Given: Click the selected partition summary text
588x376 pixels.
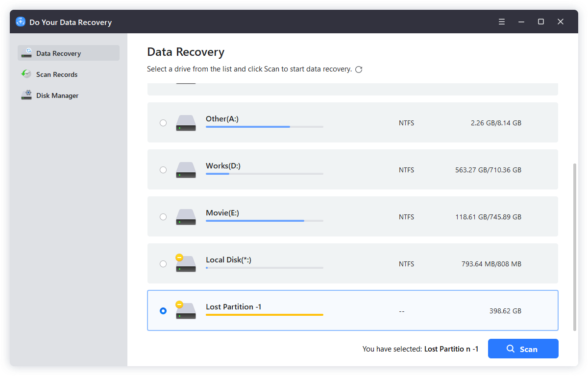Looking at the screenshot, I should [420, 349].
